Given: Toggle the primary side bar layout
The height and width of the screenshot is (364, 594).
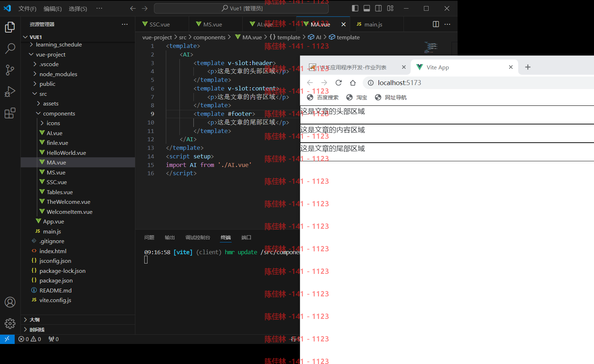Looking at the screenshot, I should pyautogui.click(x=355, y=8).
